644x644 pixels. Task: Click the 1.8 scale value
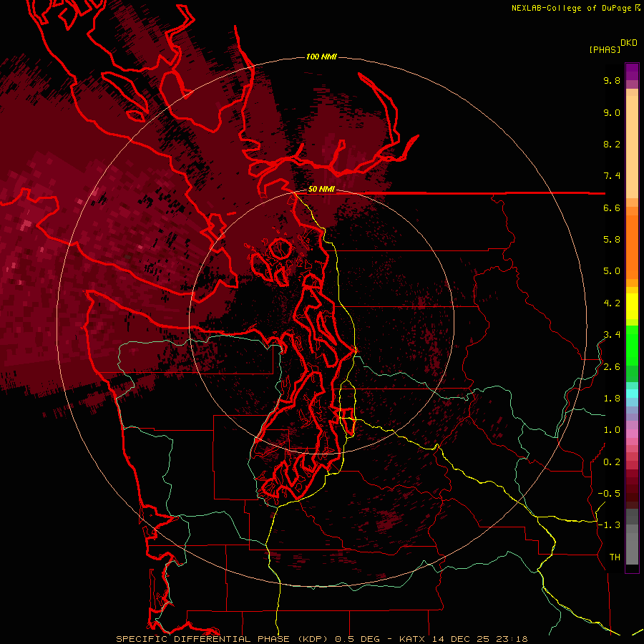coord(612,399)
